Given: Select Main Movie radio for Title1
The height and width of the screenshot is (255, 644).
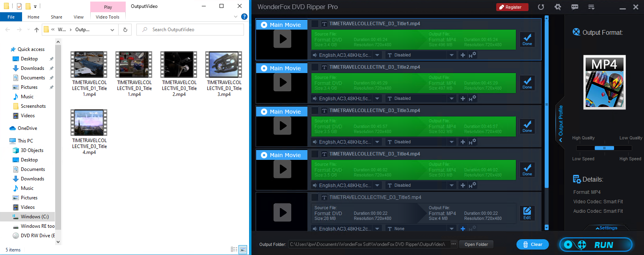Looking at the screenshot, I should coord(264,24).
